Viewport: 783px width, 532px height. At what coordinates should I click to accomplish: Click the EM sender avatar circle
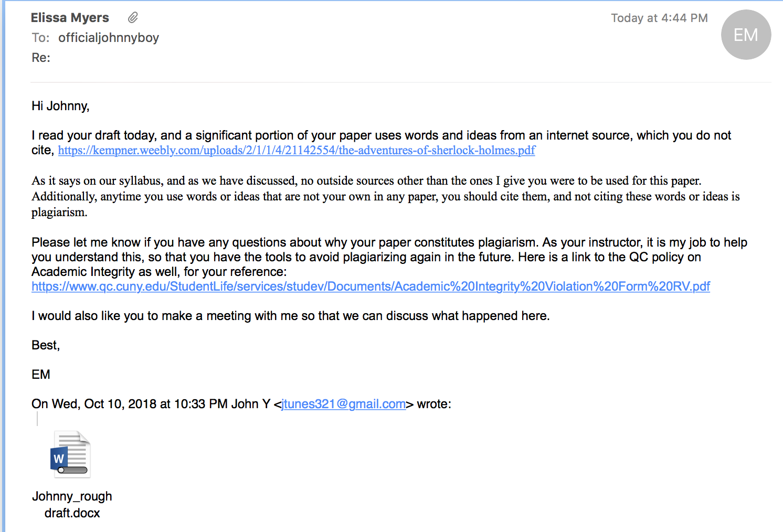(x=746, y=35)
